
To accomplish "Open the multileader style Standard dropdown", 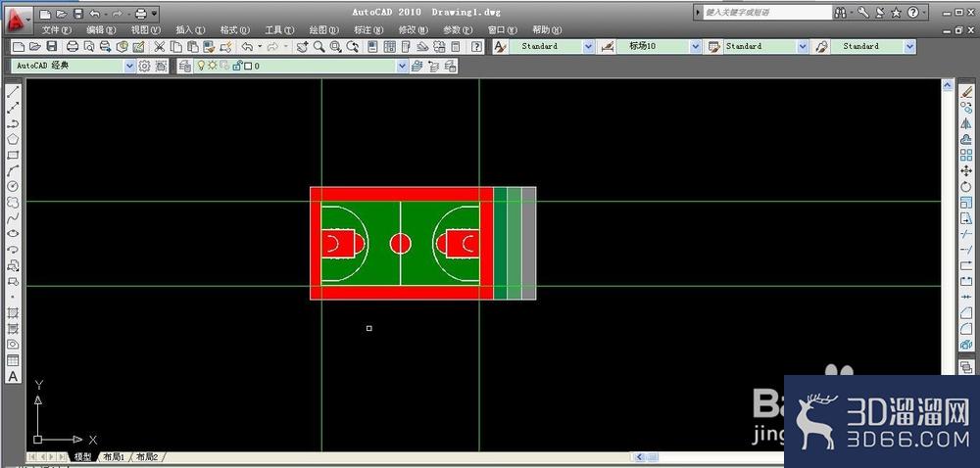I will 910,46.
